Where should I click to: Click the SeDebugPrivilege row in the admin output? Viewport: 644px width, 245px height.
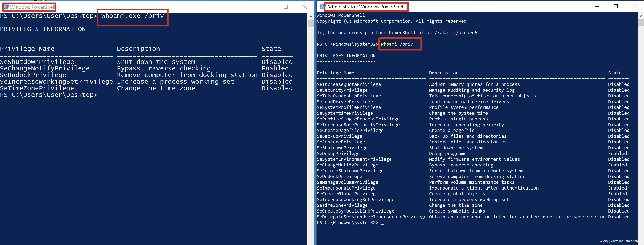338,154
